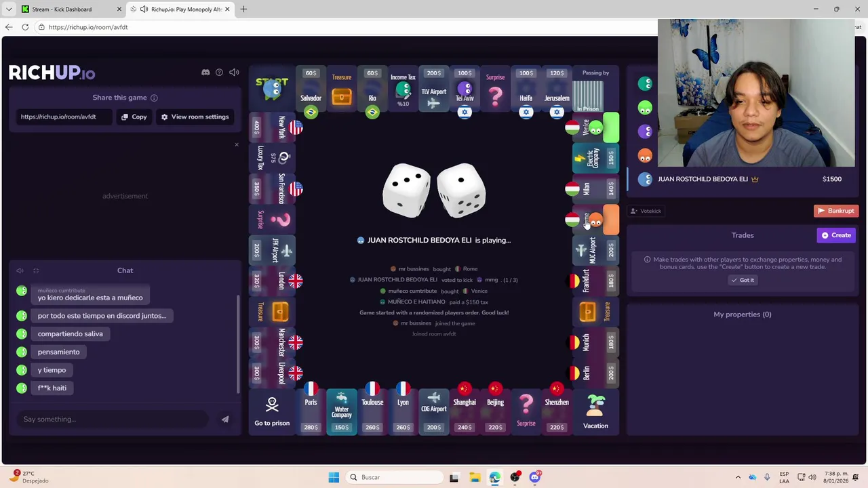
Task: Open View room settings
Action: [195, 117]
